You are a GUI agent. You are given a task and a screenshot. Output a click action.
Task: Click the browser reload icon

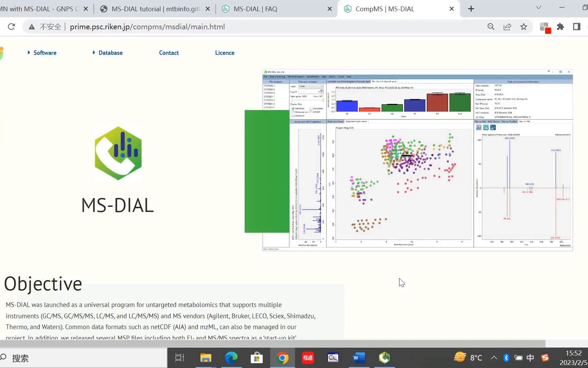pyautogui.click(x=11, y=27)
